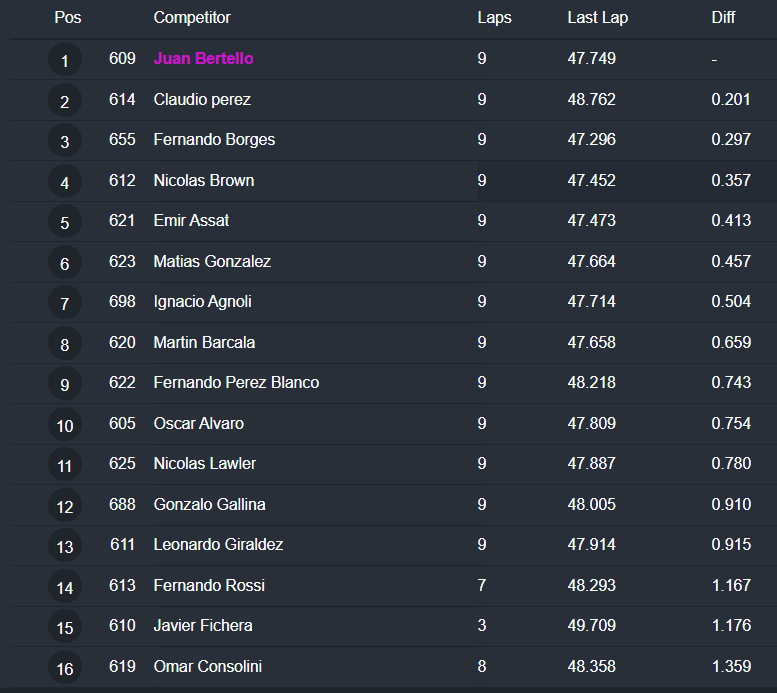The image size is (777, 693).
Task: Click the position 2 circle badge
Action: click(x=65, y=101)
